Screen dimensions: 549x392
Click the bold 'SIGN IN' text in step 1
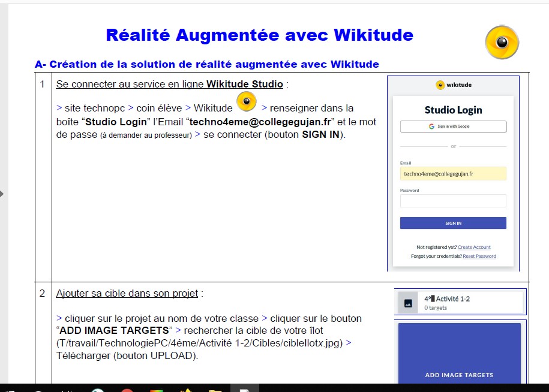321,135
